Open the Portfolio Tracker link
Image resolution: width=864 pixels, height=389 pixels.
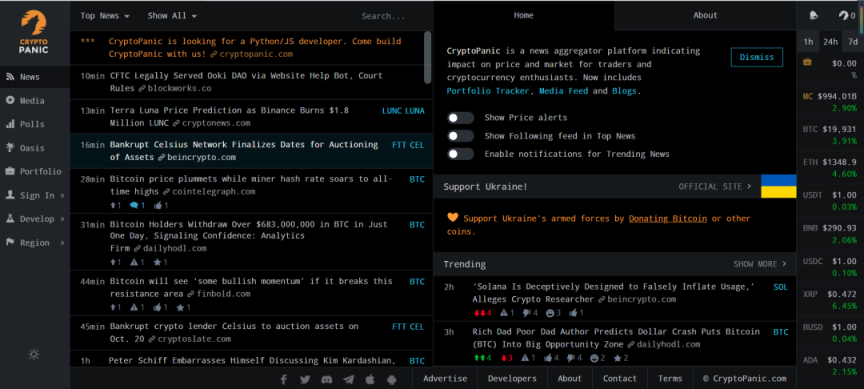(x=488, y=91)
